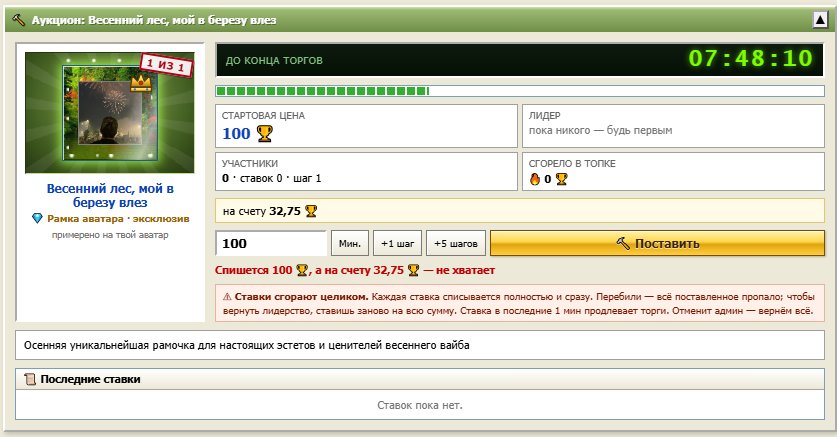The width and height of the screenshot is (837, 437).
Task: Click the red warning Спишется 100 не хватает
Action: click(x=355, y=271)
